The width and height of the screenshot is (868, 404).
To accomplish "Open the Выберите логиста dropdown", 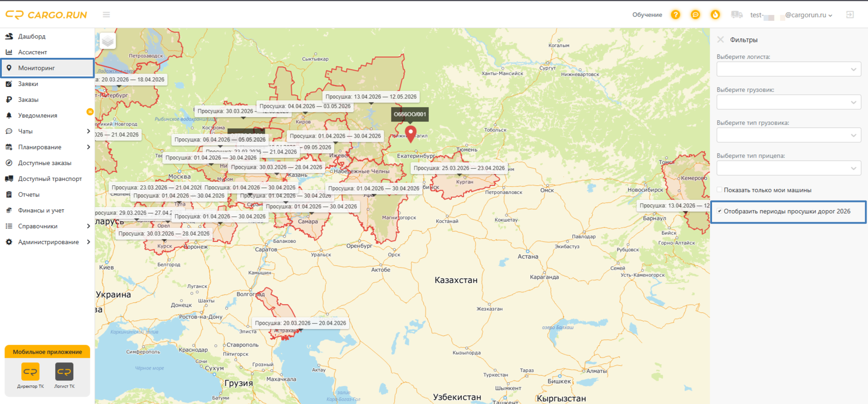I will click(x=788, y=69).
